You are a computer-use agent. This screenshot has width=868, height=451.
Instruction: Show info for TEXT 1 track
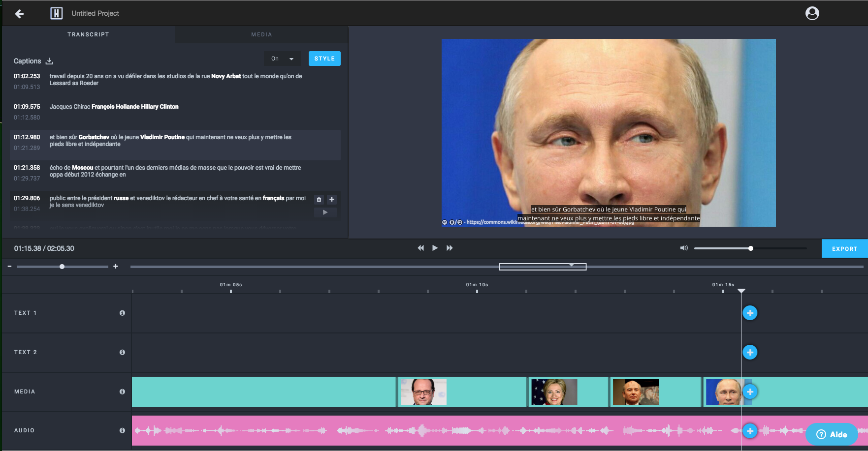[x=122, y=313]
